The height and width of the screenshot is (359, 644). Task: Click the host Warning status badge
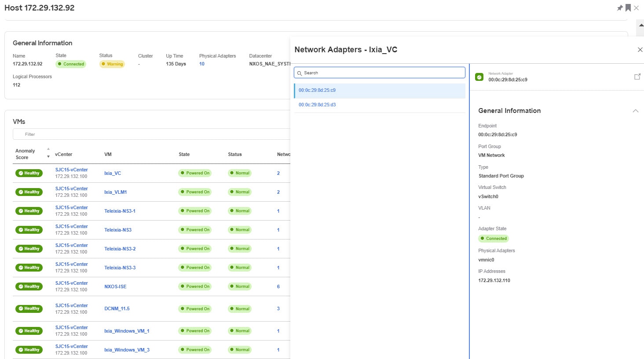[112, 64]
